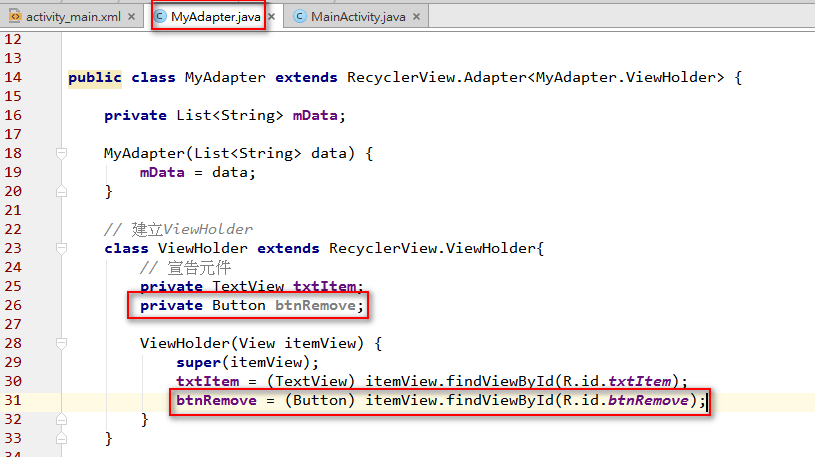Place cursor on mData field at line 16
This screenshot has height=457, width=815.
pos(316,115)
